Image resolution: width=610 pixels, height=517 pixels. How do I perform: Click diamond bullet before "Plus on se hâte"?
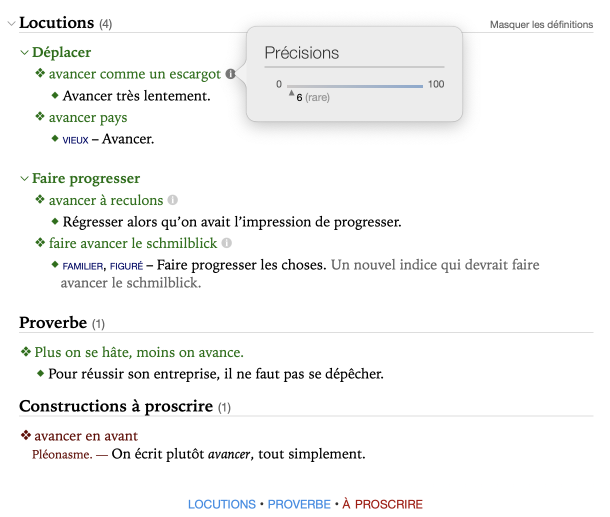click(x=26, y=353)
